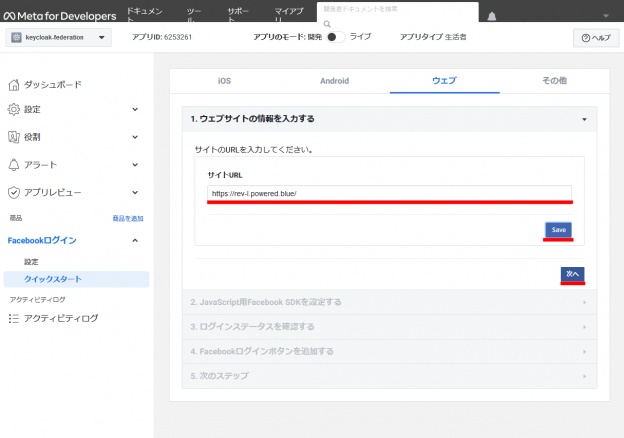
Task: Collapse the Facebook Login section chevron
Action: coord(135,240)
